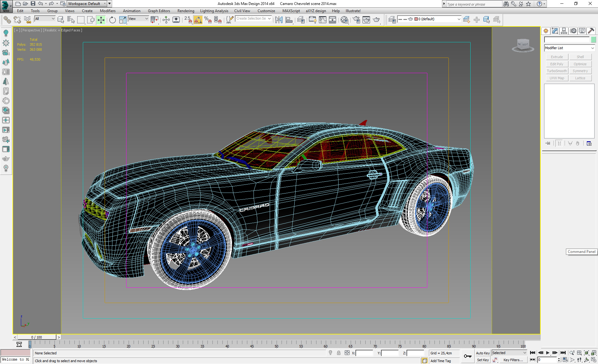Viewport: 598px width, 364px height.
Task: Open the Time Configuration icon
Action: 565,360
